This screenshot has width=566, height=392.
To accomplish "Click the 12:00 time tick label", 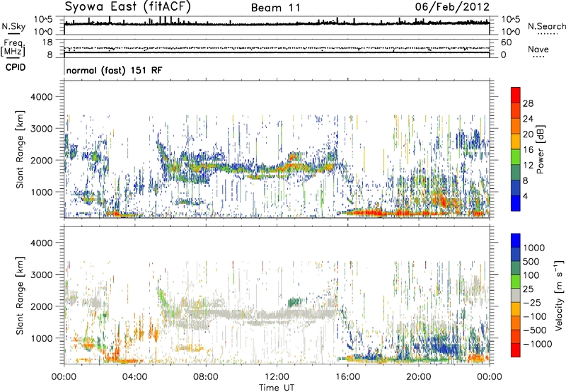I will click(277, 377).
